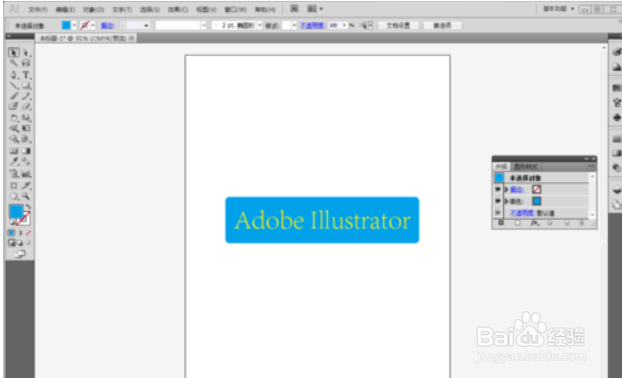Select the Direct Selection tool
This screenshot has width=622, height=378.
(x=26, y=52)
